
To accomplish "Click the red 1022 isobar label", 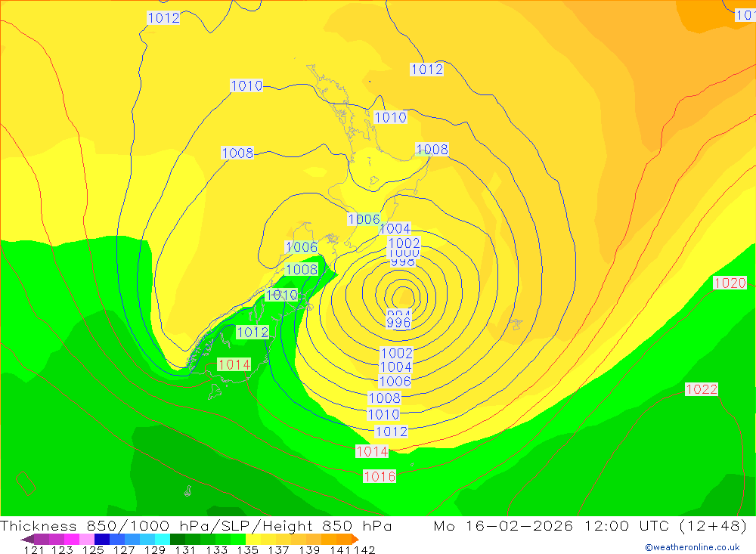I will pyautogui.click(x=702, y=389).
